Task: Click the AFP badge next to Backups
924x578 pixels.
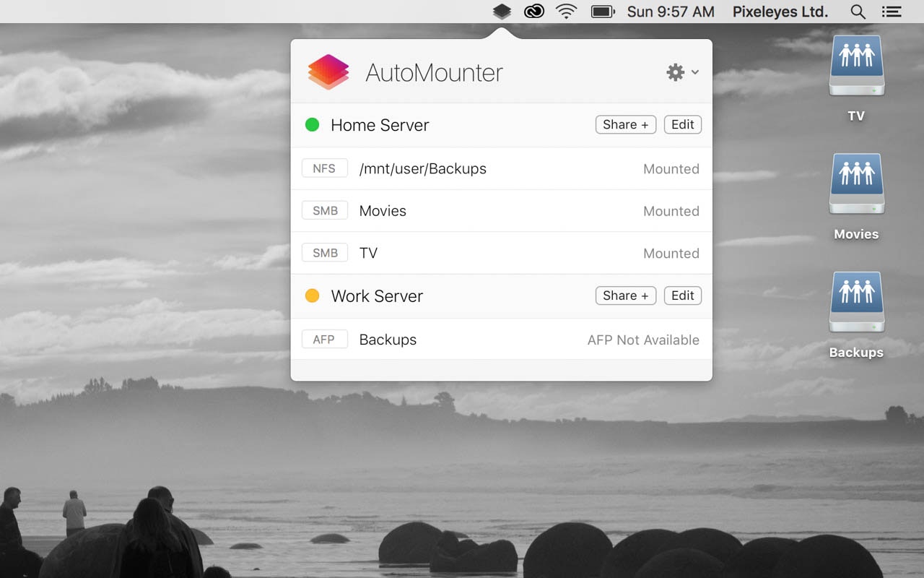Action: click(324, 339)
